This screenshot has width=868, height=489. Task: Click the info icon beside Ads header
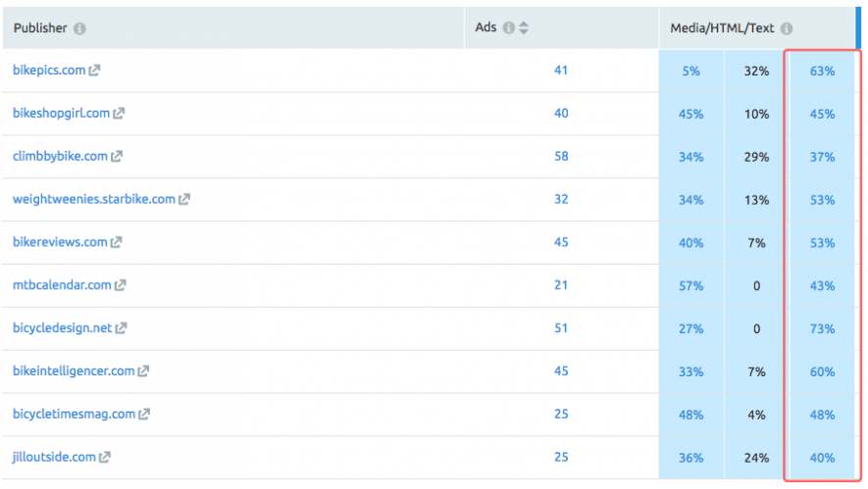click(x=508, y=27)
